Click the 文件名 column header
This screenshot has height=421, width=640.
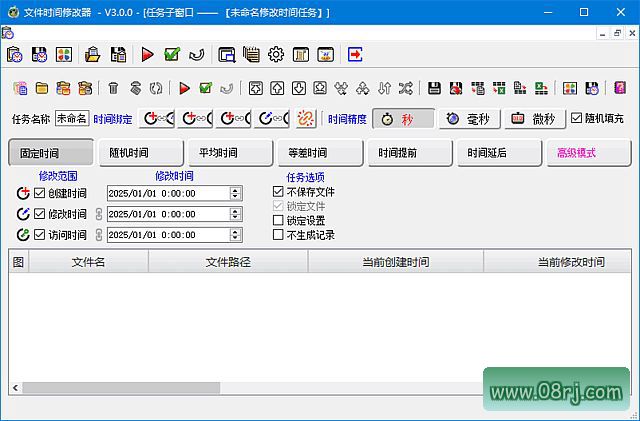pos(89,262)
